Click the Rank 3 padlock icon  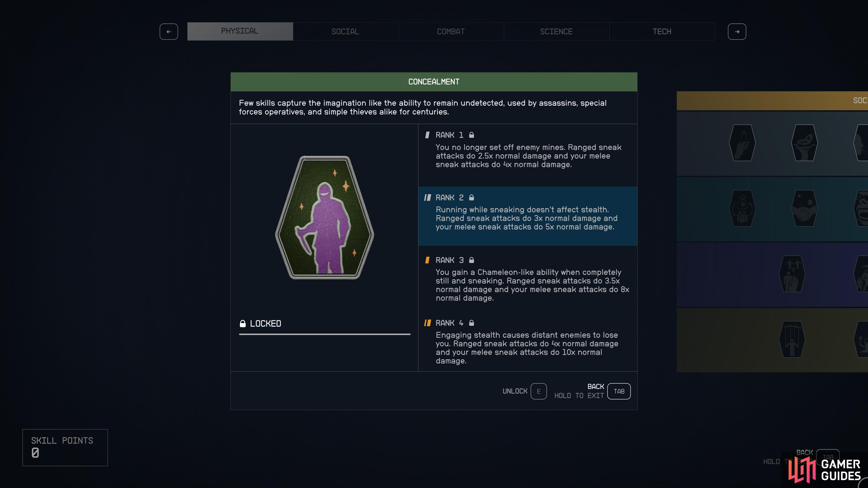tap(472, 260)
